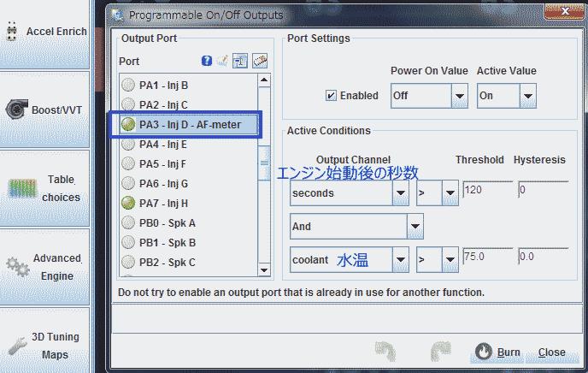Image resolution: width=588 pixels, height=373 pixels.
Task: Click the port list scrollbar down arrow
Action: click(264, 269)
